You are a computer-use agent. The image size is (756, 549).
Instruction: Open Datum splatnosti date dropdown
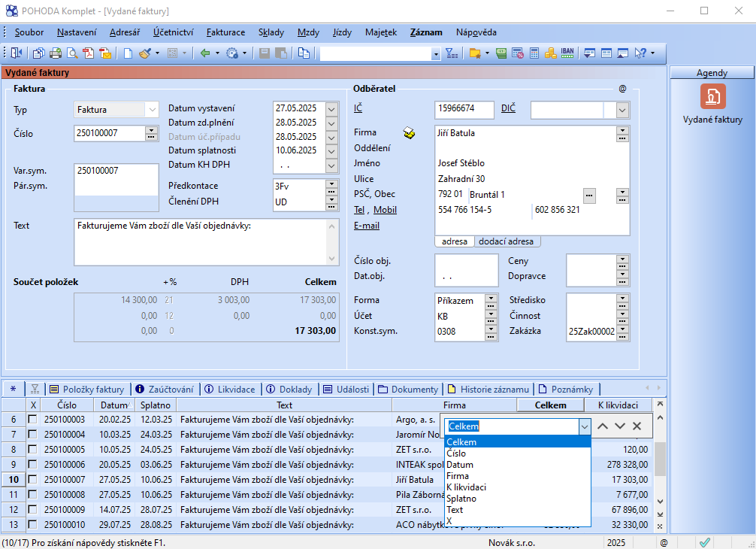[x=331, y=151]
